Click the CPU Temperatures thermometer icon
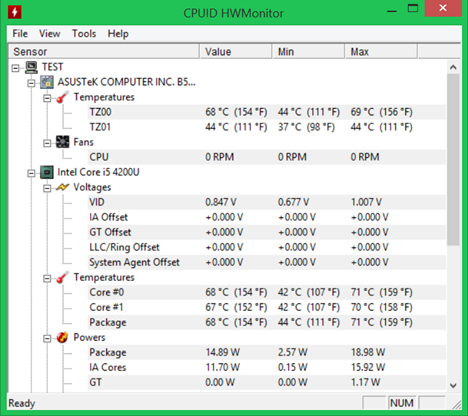Viewport: 468px width, 416px height. (63, 277)
